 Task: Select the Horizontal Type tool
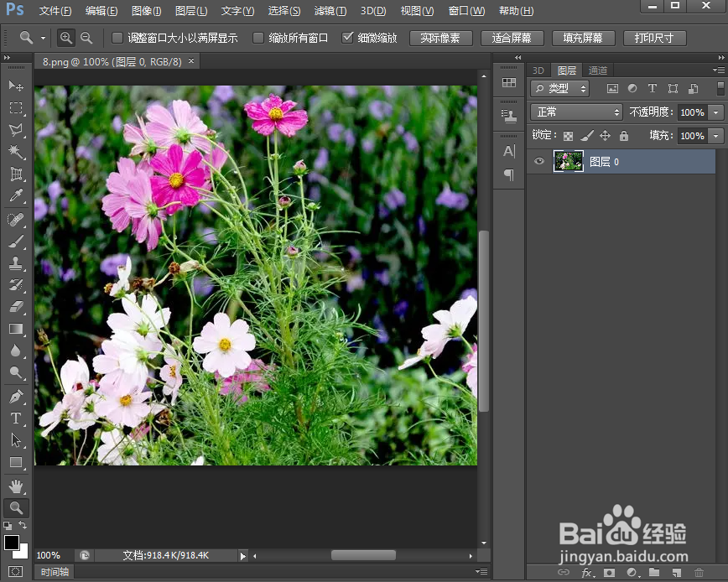click(x=16, y=418)
